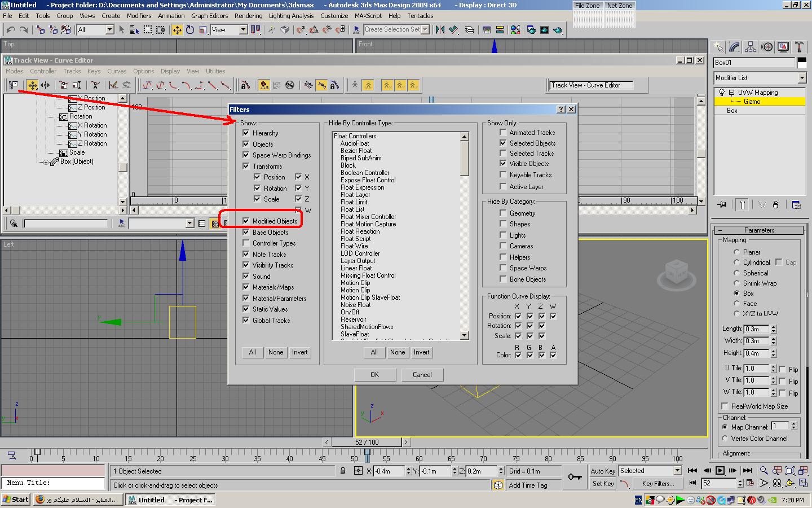The image size is (812, 508).
Task: Click Go to Start playback button
Action: pyautogui.click(x=692, y=470)
